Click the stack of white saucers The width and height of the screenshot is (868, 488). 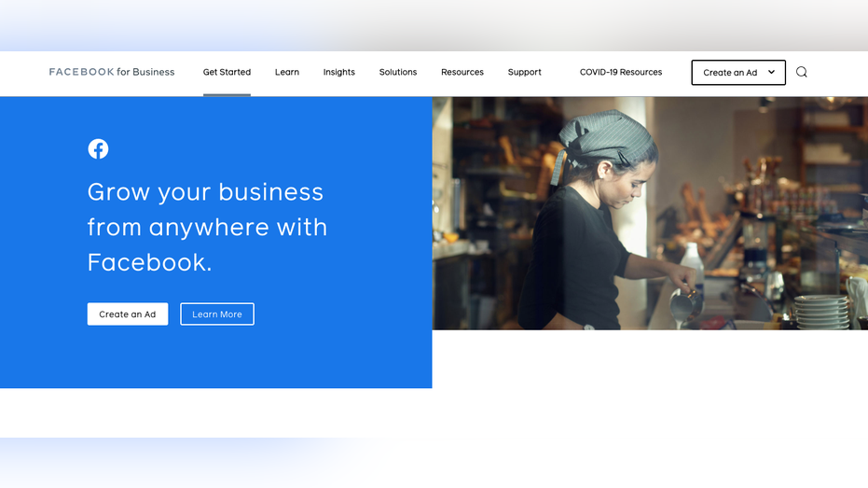pyautogui.click(x=821, y=313)
